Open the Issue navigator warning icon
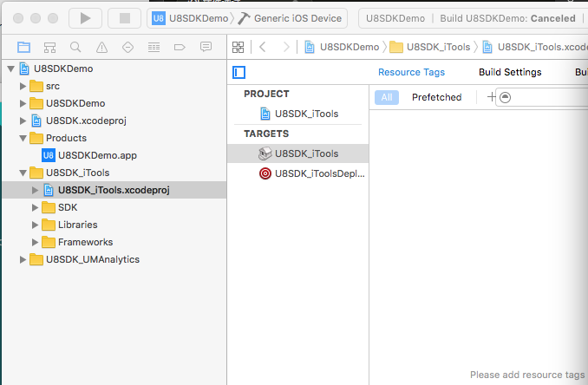This screenshot has width=588, height=385. coord(101,47)
